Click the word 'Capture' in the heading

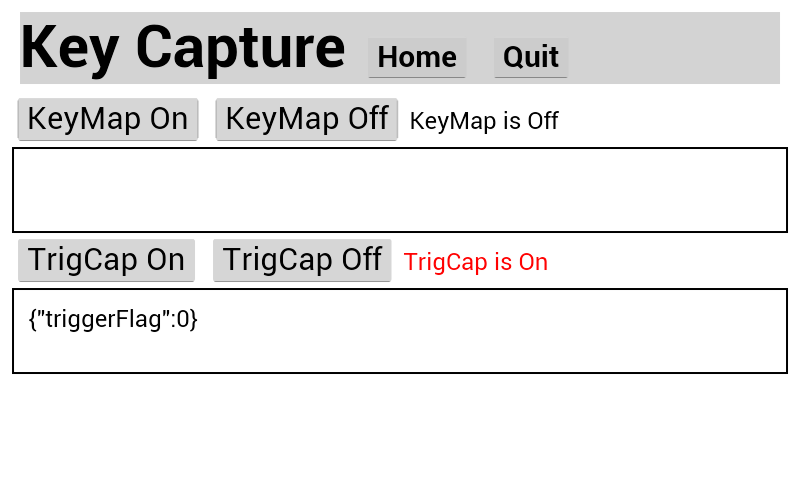point(240,47)
